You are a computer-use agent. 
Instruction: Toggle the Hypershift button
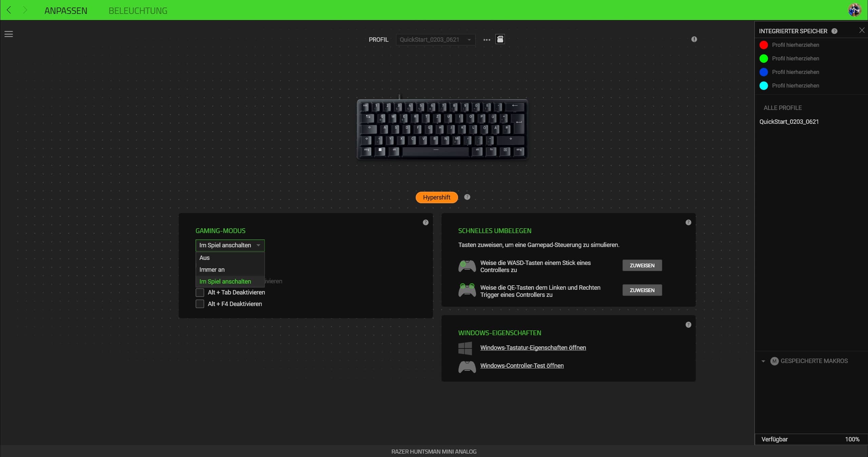pyautogui.click(x=437, y=197)
